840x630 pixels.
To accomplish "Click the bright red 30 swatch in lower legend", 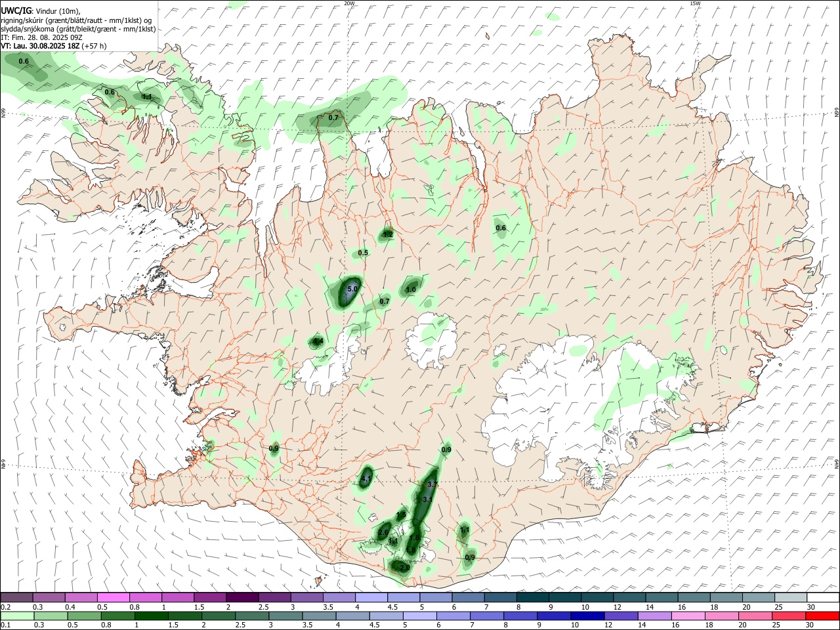I will (823, 616).
